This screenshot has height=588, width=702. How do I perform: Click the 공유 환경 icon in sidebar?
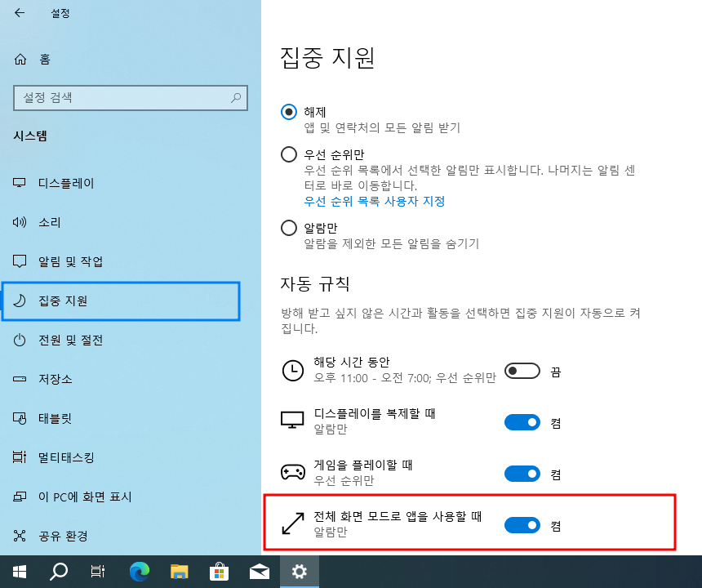(x=20, y=536)
